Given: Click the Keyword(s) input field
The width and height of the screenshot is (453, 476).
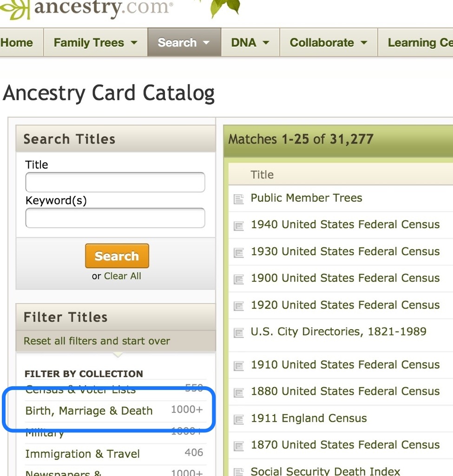Looking at the screenshot, I should point(115,218).
